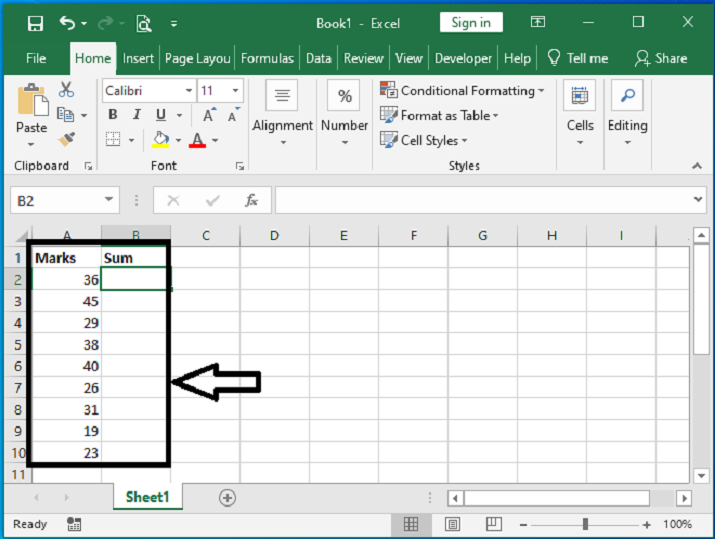This screenshot has width=715, height=539.
Task: Switch to the Page Layout tab
Action: (197, 58)
